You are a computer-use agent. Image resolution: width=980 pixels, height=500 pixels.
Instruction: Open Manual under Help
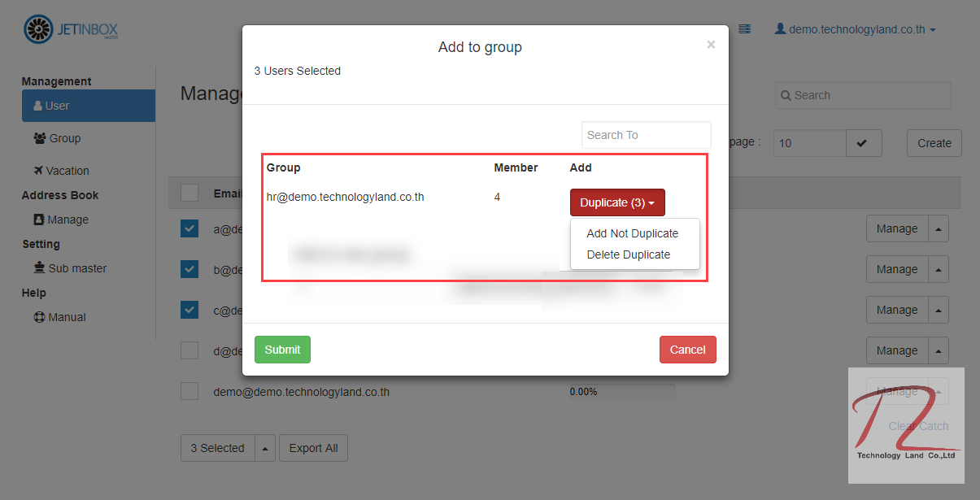click(59, 317)
